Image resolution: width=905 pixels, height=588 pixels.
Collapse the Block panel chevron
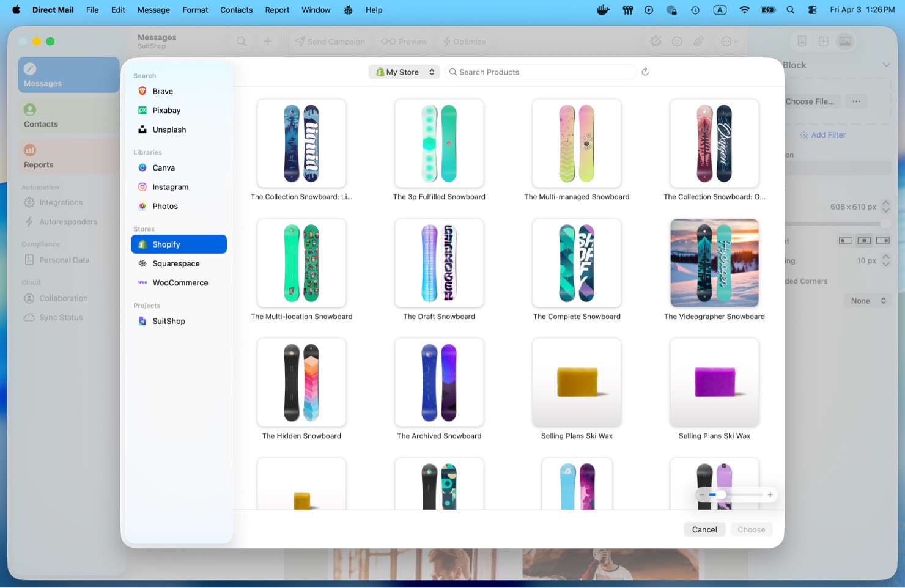[886, 65]
